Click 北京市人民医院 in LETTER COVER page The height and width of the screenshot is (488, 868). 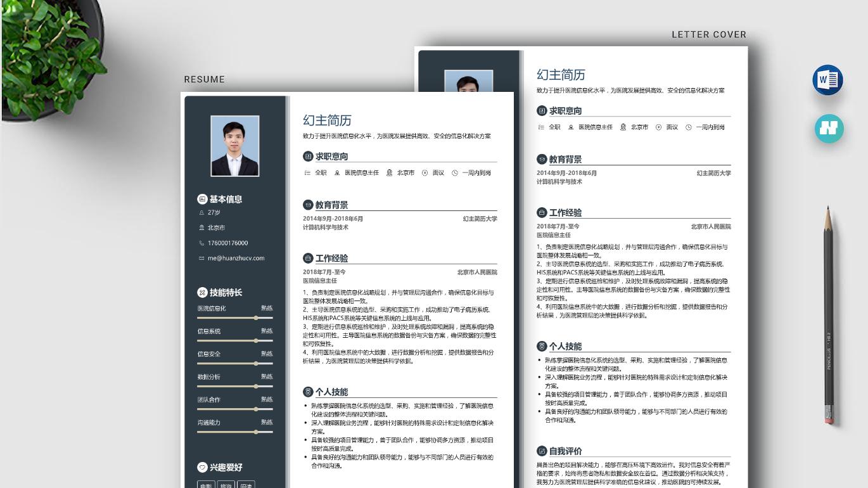[711, 227]
